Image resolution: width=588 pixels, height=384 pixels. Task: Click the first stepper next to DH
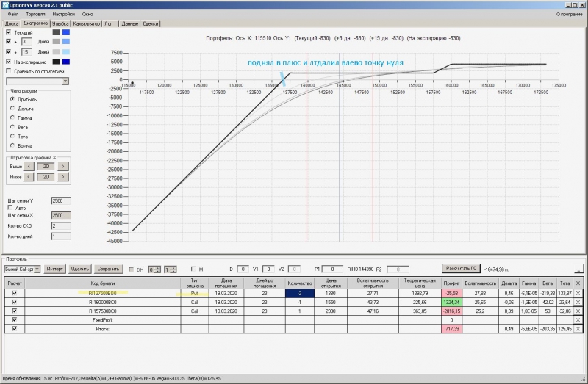click(154, 269)
